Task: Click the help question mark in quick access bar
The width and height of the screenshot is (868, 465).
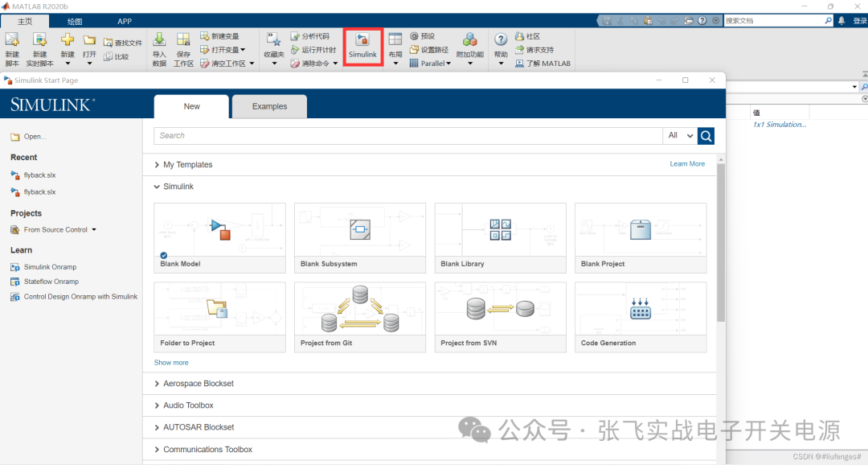Action: point(702,20)
